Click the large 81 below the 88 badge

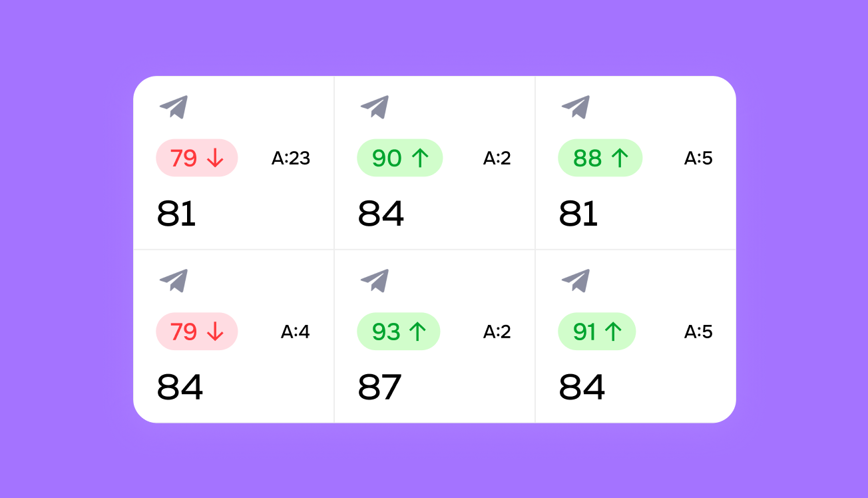pos(578,214)
